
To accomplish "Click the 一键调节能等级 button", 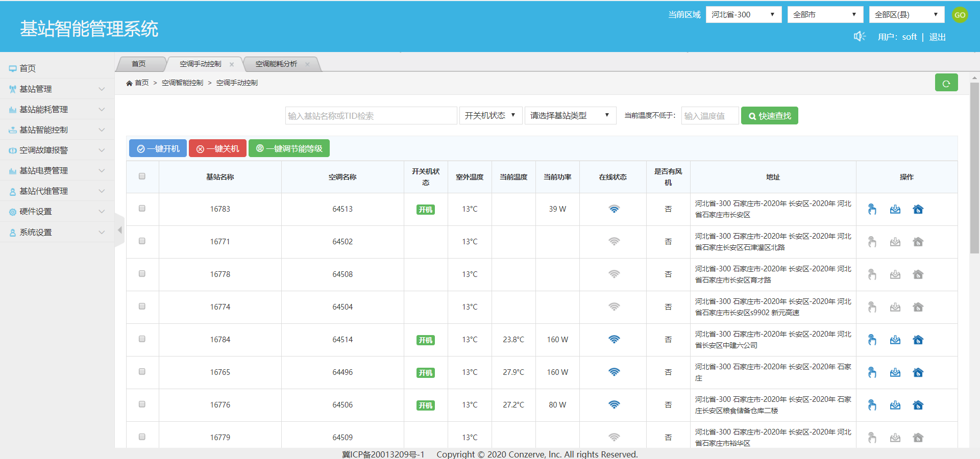I will (289, 148).
